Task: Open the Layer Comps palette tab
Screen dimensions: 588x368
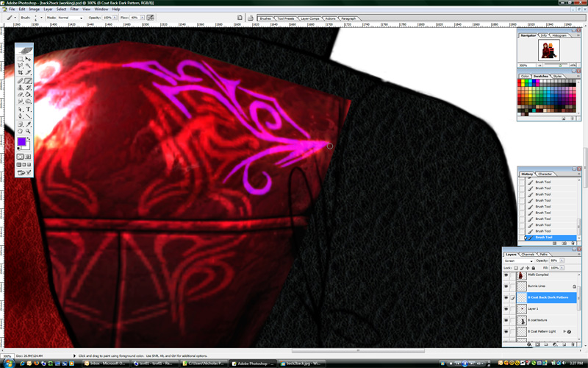Action: click(309, 18)
